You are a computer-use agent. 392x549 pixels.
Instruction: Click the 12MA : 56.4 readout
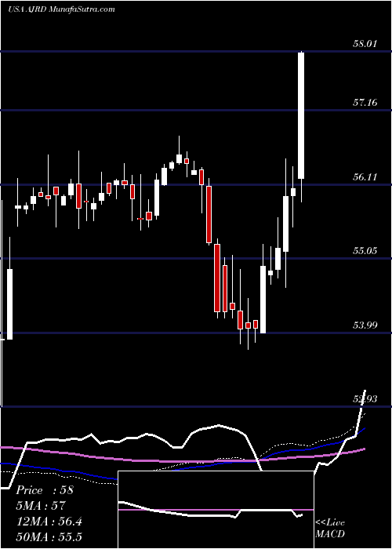click(x=49, y=521)
